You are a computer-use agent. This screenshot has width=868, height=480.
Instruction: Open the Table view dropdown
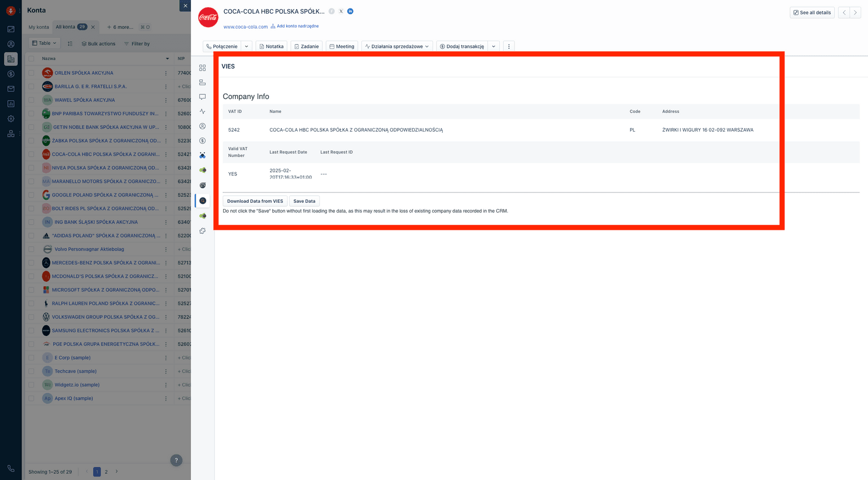(44, 43)
